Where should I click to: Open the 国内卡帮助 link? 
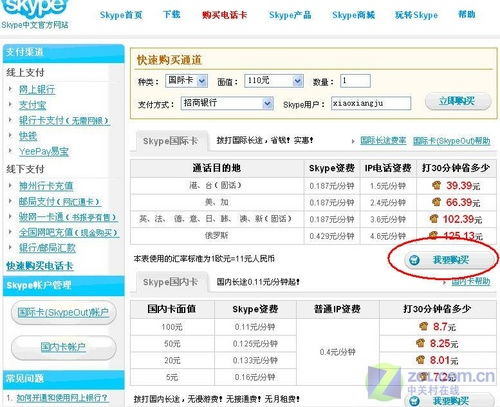[471, 282]
